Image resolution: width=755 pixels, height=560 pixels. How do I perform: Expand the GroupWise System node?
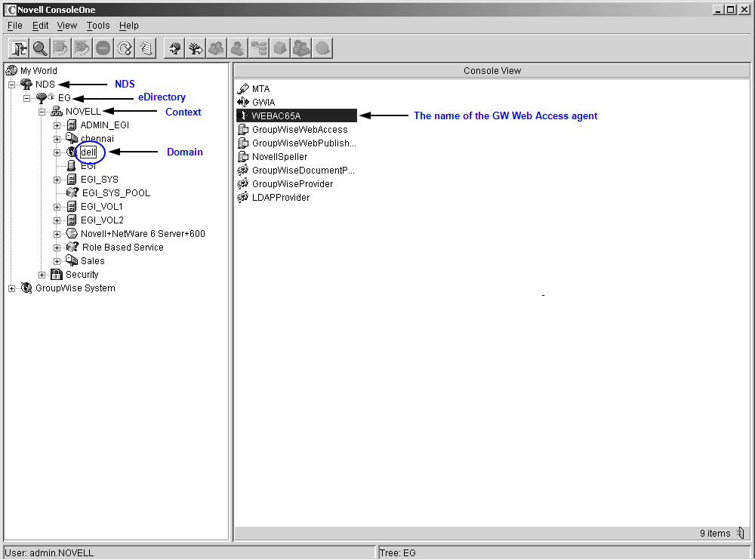coord(11,288)
